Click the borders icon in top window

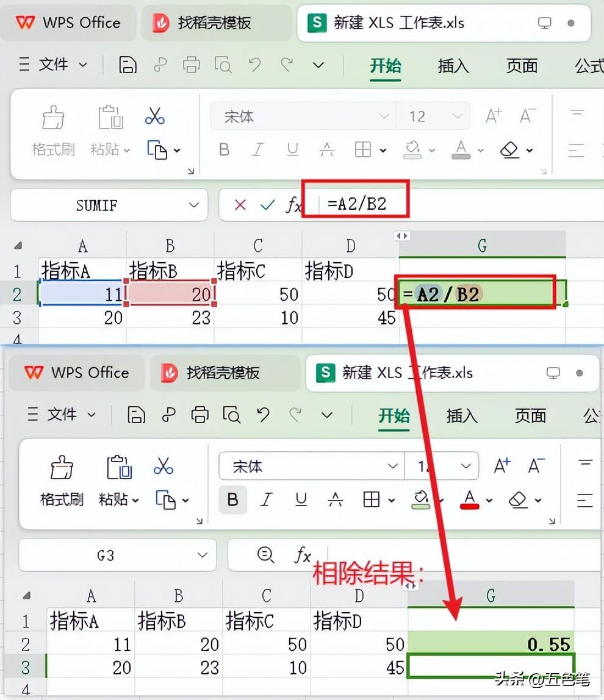tap(363, 149)
